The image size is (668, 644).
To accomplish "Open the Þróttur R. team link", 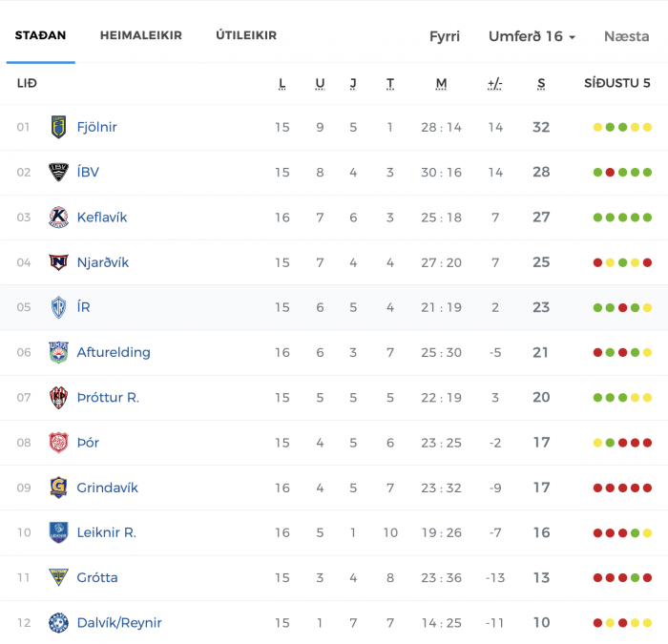I will pyautogui.click(x=108, y=398).
